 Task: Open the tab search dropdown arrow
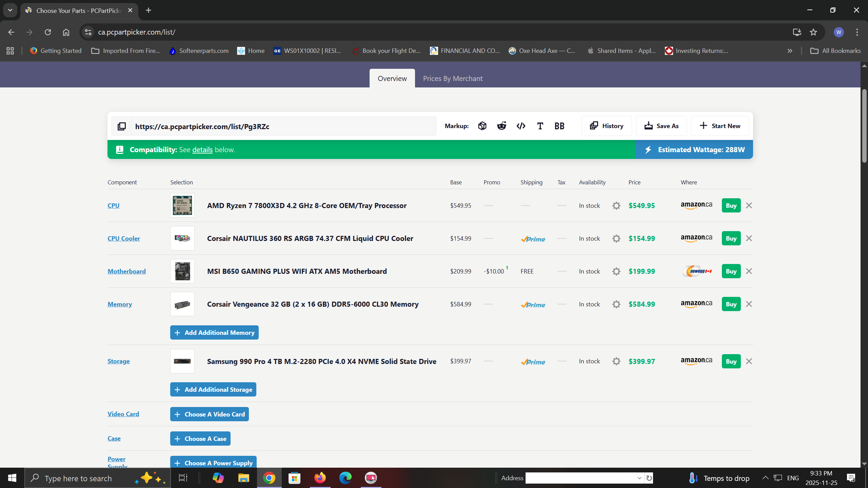click(10, 10)
